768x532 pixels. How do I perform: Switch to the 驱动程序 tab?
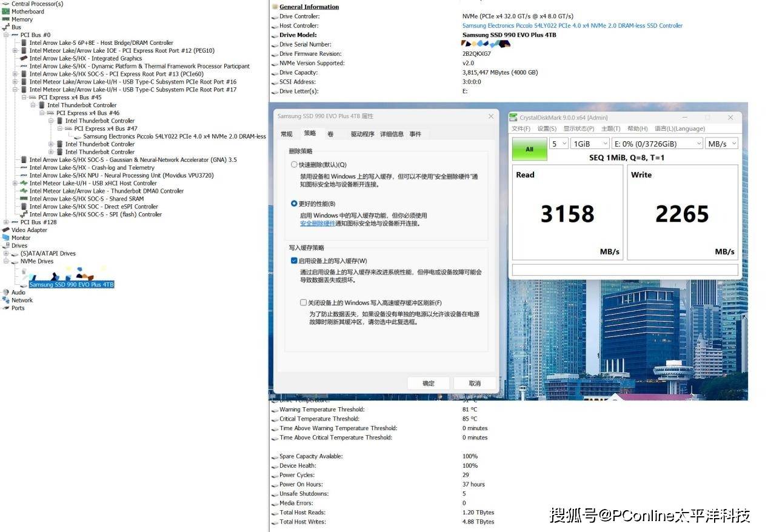362,135
